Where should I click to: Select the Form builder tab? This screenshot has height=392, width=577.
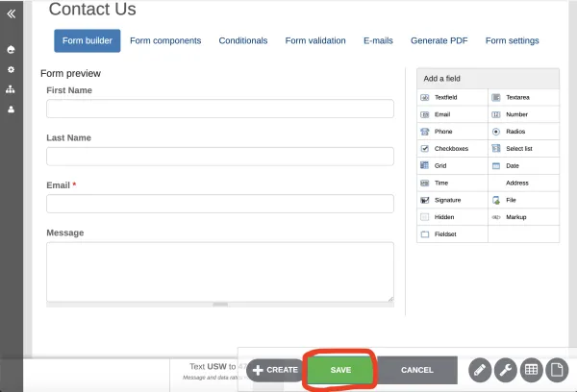pos(88,40)
